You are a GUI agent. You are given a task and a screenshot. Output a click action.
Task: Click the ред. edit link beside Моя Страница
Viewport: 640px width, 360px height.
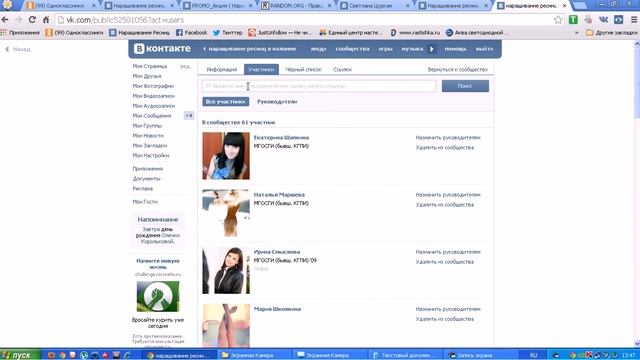(x=185, y=66)
